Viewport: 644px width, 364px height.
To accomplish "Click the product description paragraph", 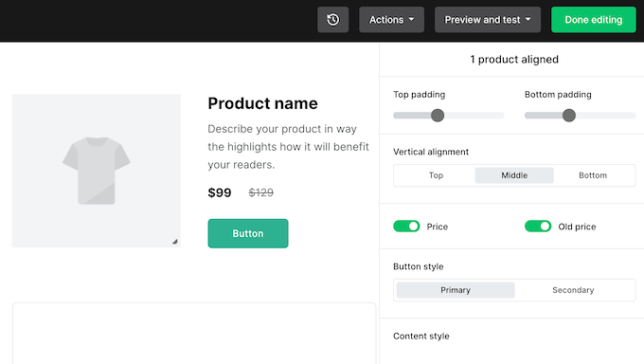I will (288, 147).
